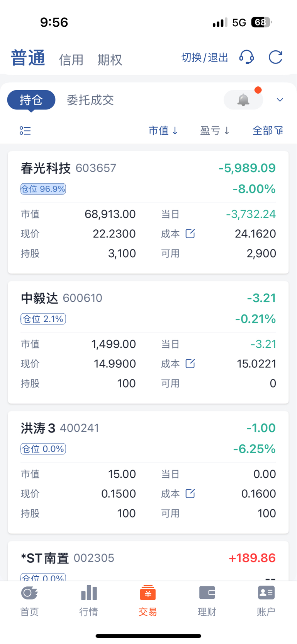
Task: Edit cost price for 春光科技
Action: point(190,234)
